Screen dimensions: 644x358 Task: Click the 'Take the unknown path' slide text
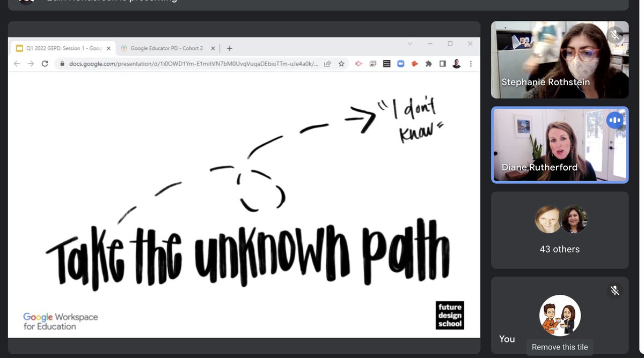[248, 253]
